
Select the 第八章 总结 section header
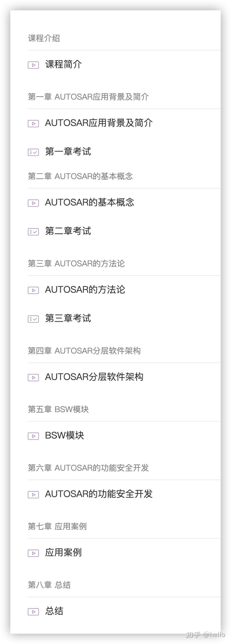pos(49,585)
